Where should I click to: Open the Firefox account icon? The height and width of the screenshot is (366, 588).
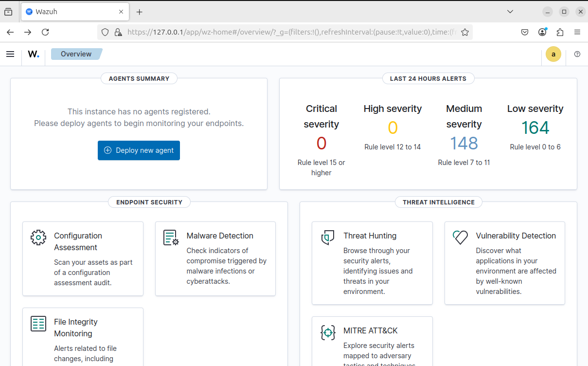click(542, 32)
